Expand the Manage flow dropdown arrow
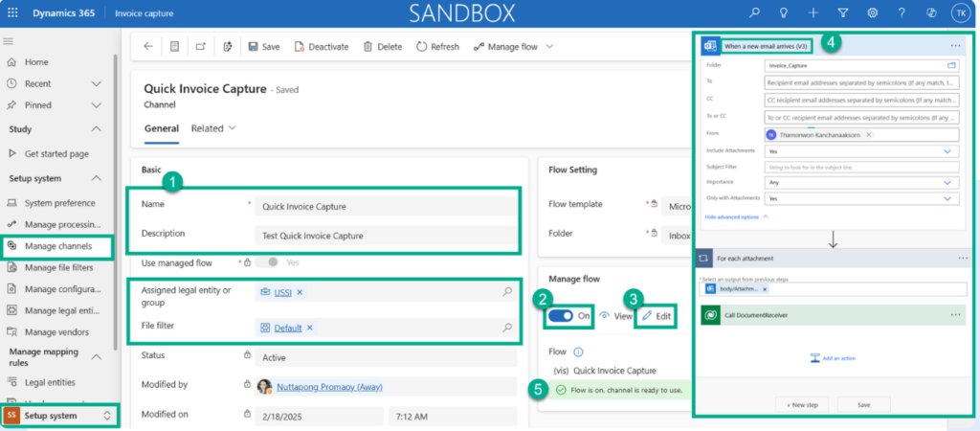This screenshot has height=431, width=980. coord(550,46)
